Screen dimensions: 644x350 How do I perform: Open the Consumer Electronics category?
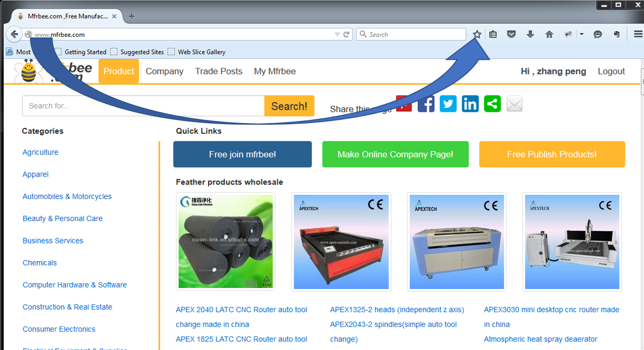click(59, 329)
